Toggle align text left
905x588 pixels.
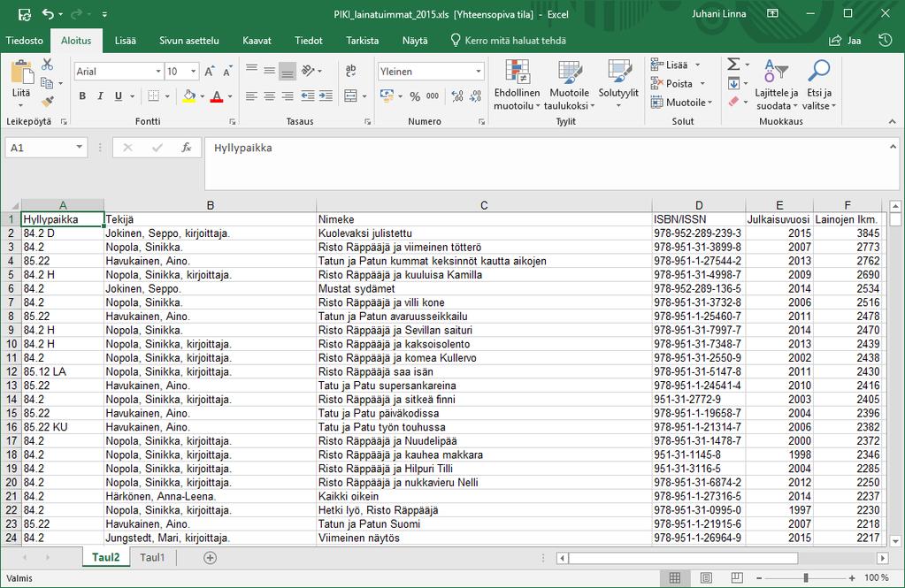point(251,96)
